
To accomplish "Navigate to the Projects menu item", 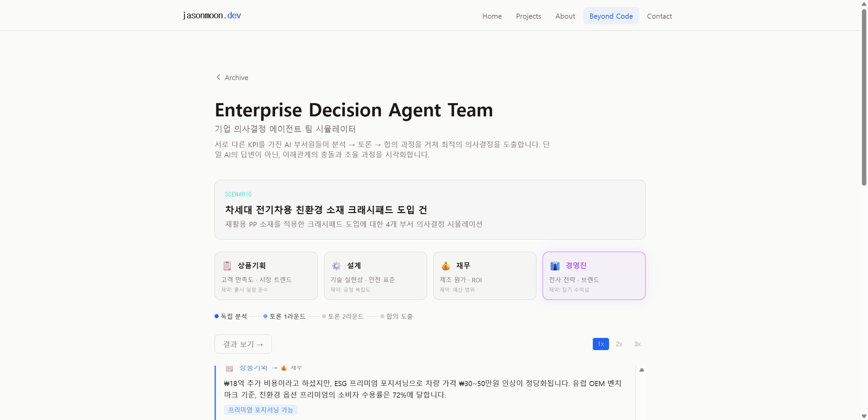I will 528,16.
